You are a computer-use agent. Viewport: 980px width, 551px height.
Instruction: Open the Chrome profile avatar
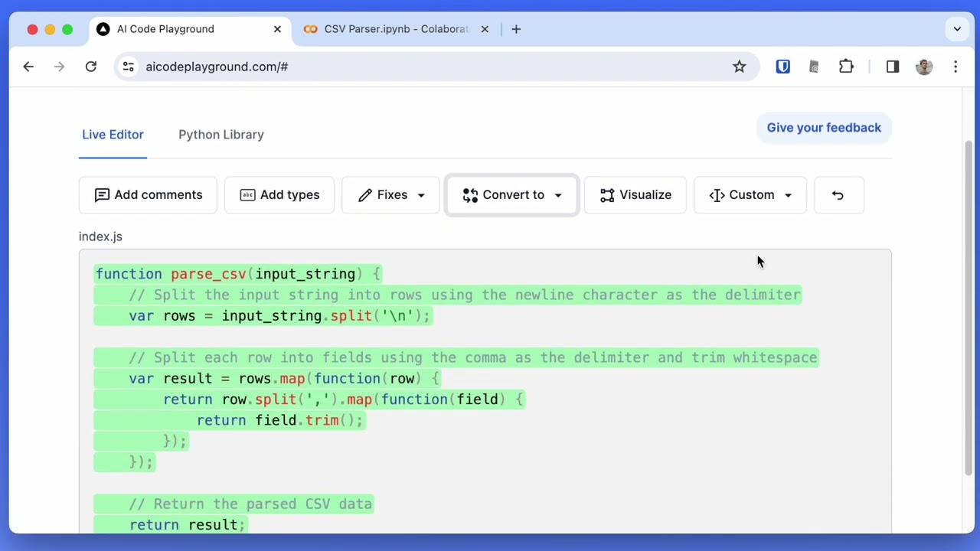click(924, 67)
